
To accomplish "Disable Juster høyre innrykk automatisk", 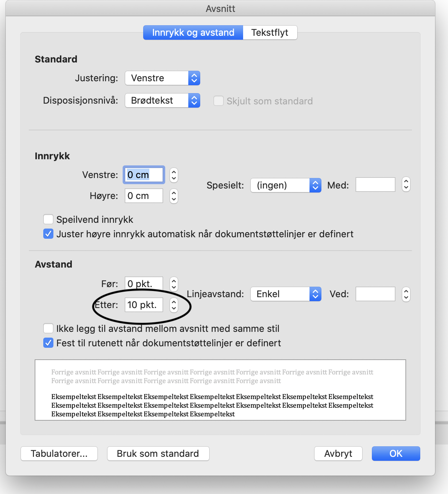I will [x=48, y=234].
